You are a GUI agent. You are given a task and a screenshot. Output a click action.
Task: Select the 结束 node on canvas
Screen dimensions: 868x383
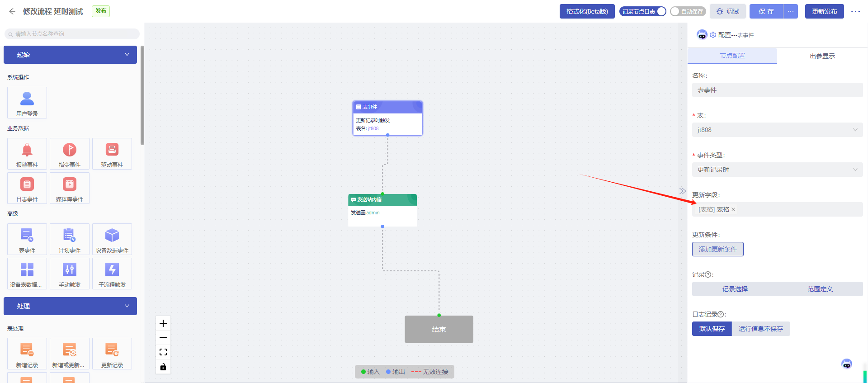pyautogui.click(x=439, y=329)
